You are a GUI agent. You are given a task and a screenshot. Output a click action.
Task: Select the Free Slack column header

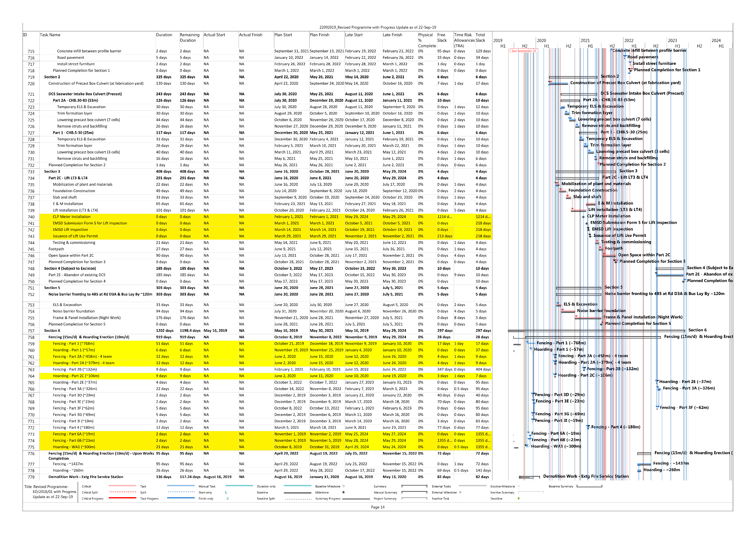(x=442, y=37)
